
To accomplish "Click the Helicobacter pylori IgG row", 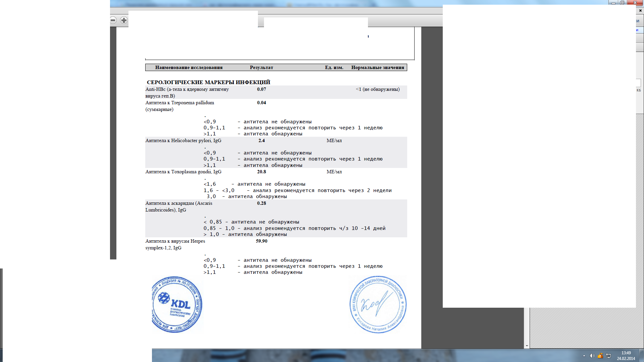I will coord(183,140).
